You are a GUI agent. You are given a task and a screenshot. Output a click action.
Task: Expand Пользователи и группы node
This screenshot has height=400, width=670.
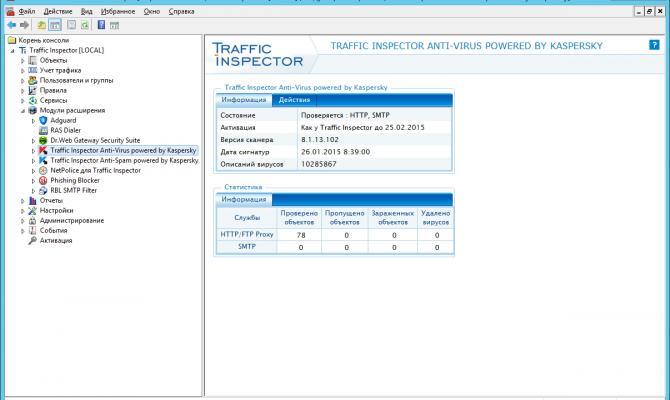point(23,81)
